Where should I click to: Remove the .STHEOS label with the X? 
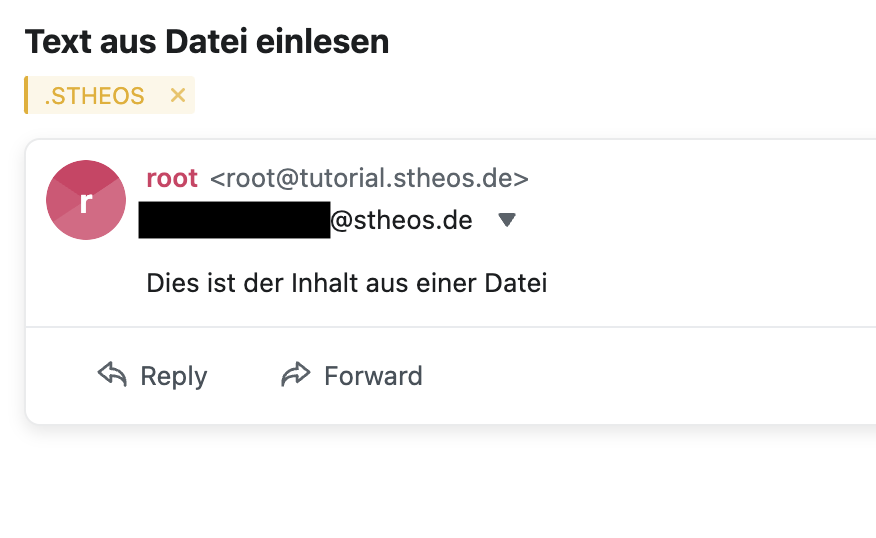click(178, 95)
